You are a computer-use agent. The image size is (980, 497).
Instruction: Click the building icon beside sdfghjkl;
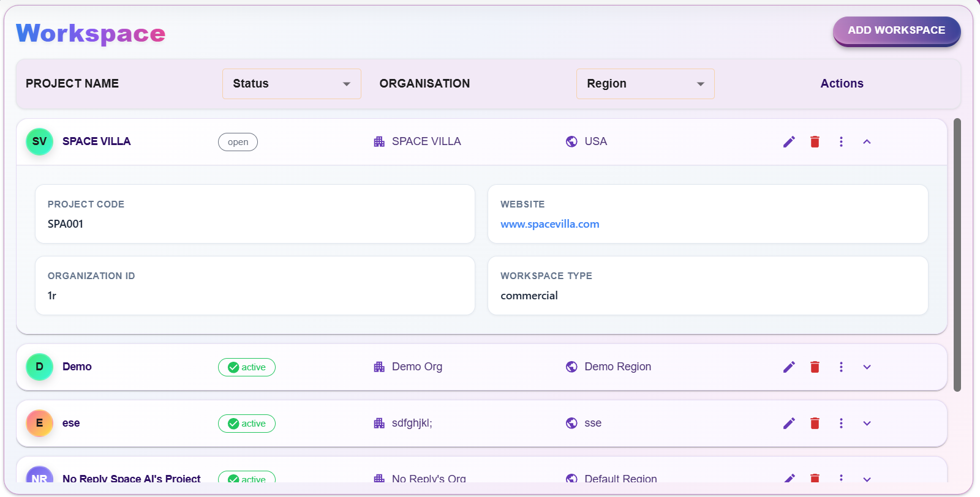click(379, 424)
